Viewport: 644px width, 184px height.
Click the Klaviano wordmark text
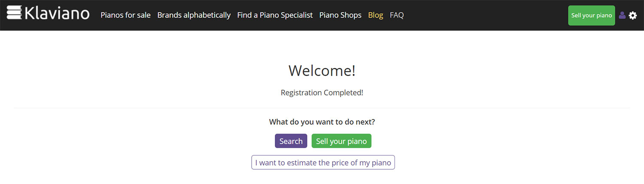[57, 13]
